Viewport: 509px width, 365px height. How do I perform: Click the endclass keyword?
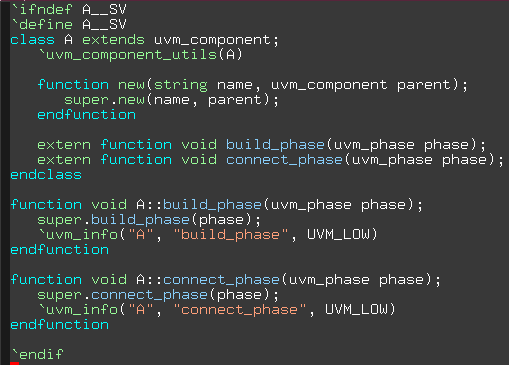pyautogui.click(x=46, y=175)
